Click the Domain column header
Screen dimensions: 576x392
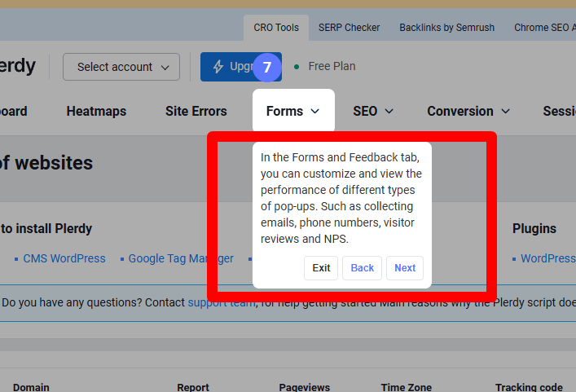pyautogui.click(x=31, y=387)
